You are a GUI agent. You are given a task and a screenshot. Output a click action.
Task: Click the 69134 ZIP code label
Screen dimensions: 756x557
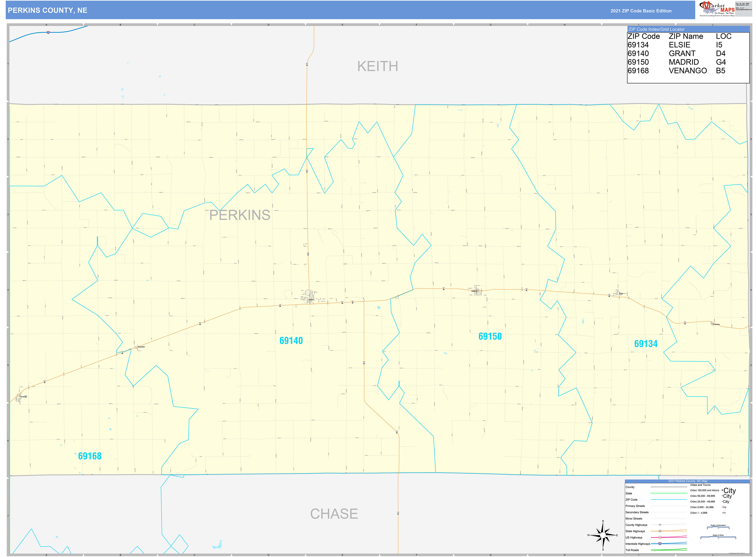tap(646, 344)
